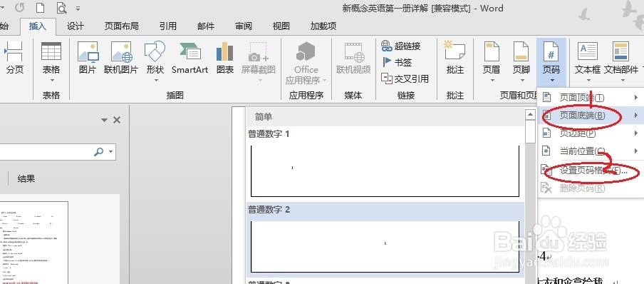Switch to the 加载项 ribbon tab
Image resolution: width=644 pixels, height=284 pixels.
click(323, 26)
